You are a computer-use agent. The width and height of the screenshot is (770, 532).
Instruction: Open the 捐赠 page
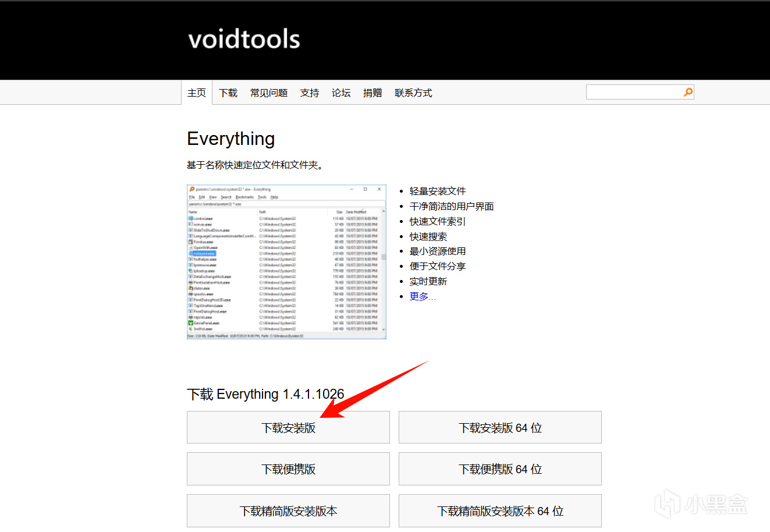click(x=372, y=93)
